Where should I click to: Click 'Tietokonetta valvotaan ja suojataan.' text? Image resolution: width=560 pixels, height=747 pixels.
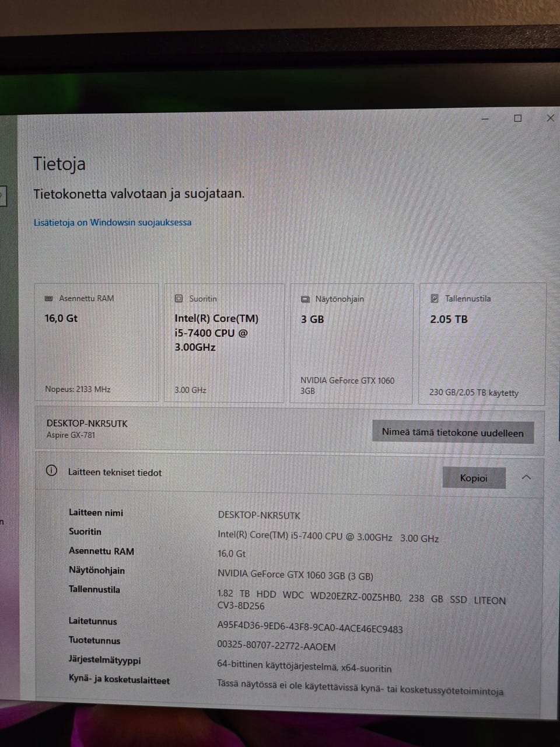139,194
